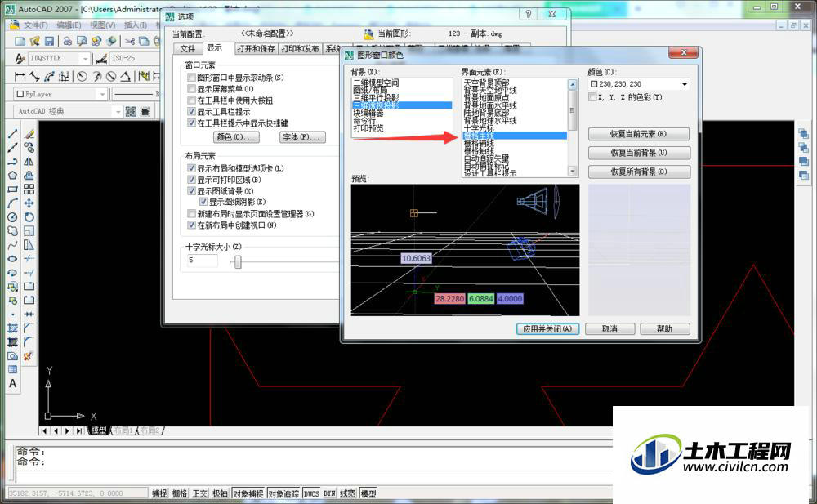817x504 pixels.
Task: Select the Rectangle draw tool
Action: [12, 190]
